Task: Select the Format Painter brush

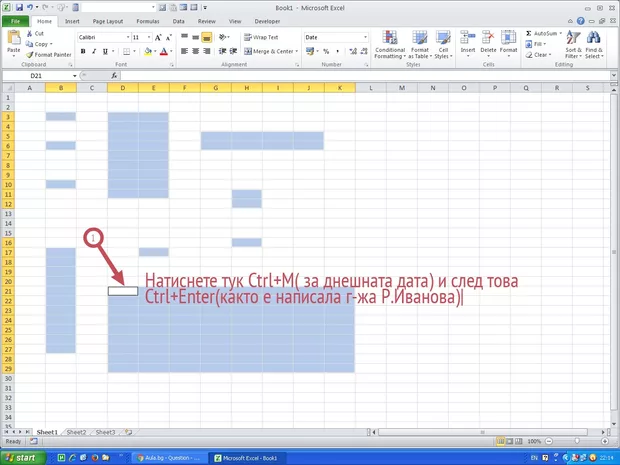Action: pos(29,55)
